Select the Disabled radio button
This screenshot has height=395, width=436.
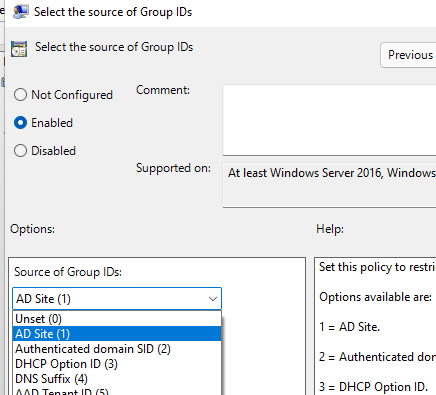(x=20, y=151)
